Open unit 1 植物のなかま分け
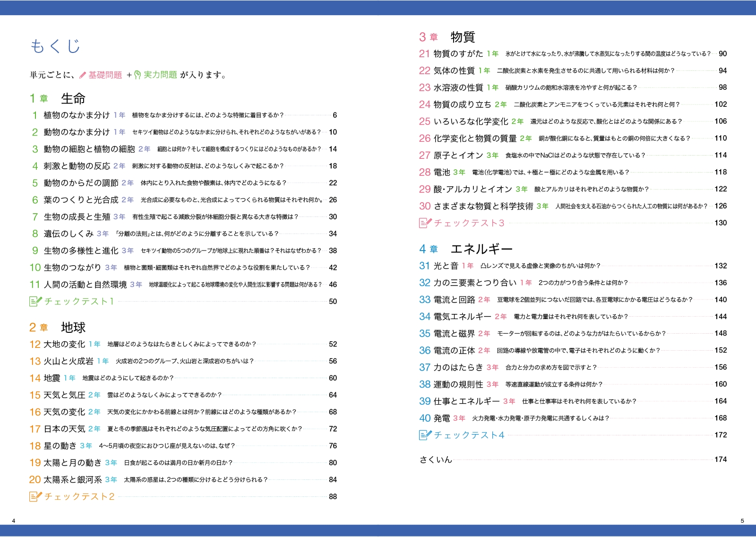Screen dimensions: 756x537 point(77,115)
